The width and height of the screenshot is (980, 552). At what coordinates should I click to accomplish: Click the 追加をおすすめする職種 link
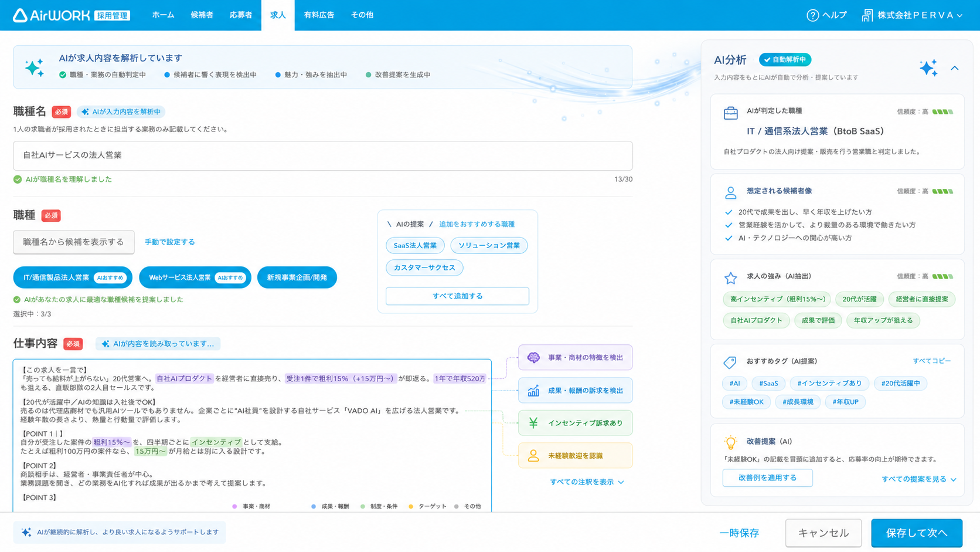(477, 224)
